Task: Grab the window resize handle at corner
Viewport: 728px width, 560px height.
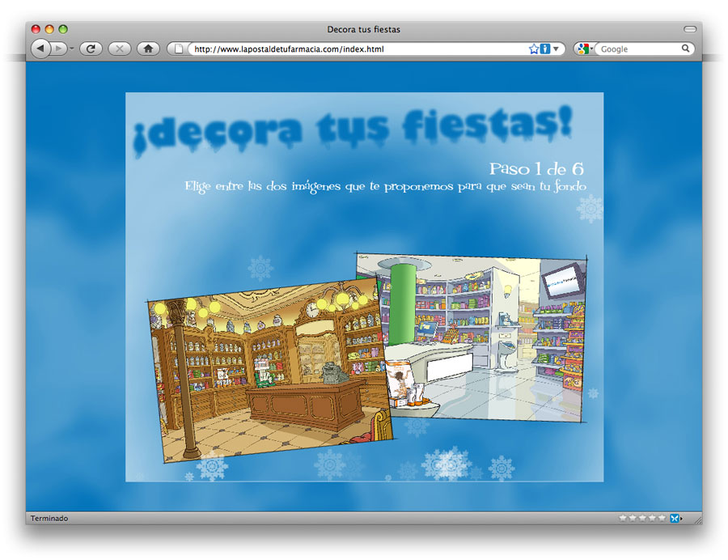Action: [x=697, y=520]
